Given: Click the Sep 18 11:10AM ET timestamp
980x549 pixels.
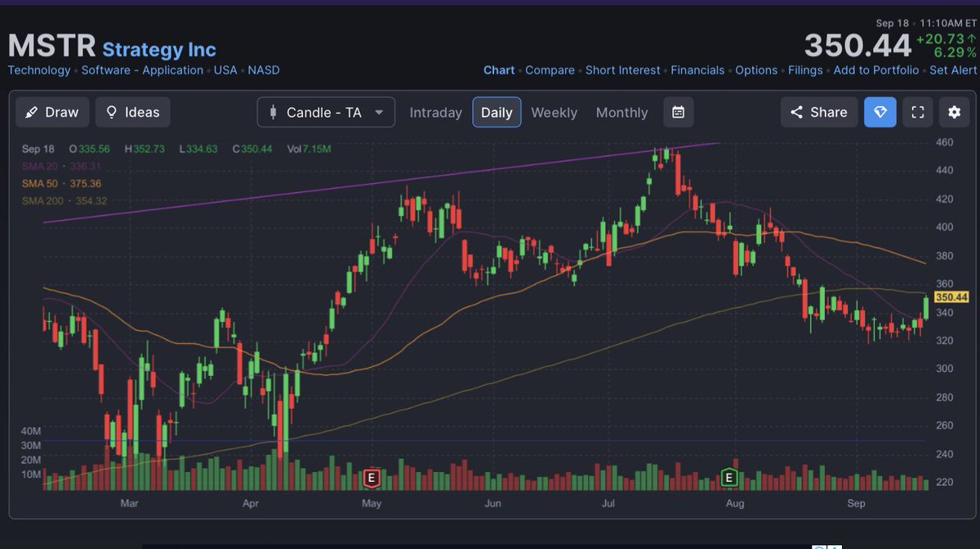Looking at the screenshot, I should pos(925,24).
